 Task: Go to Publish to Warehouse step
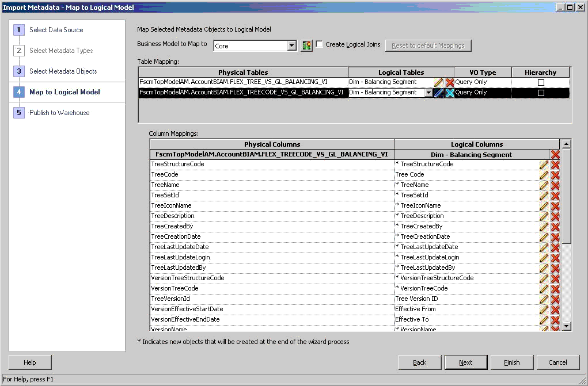[x=59, y=112]
